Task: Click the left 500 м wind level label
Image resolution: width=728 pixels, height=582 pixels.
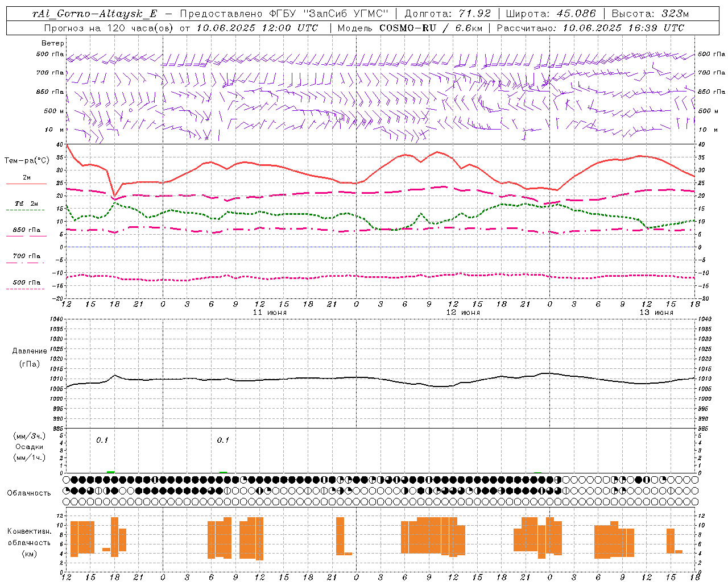Action: (x=54, y=111)
